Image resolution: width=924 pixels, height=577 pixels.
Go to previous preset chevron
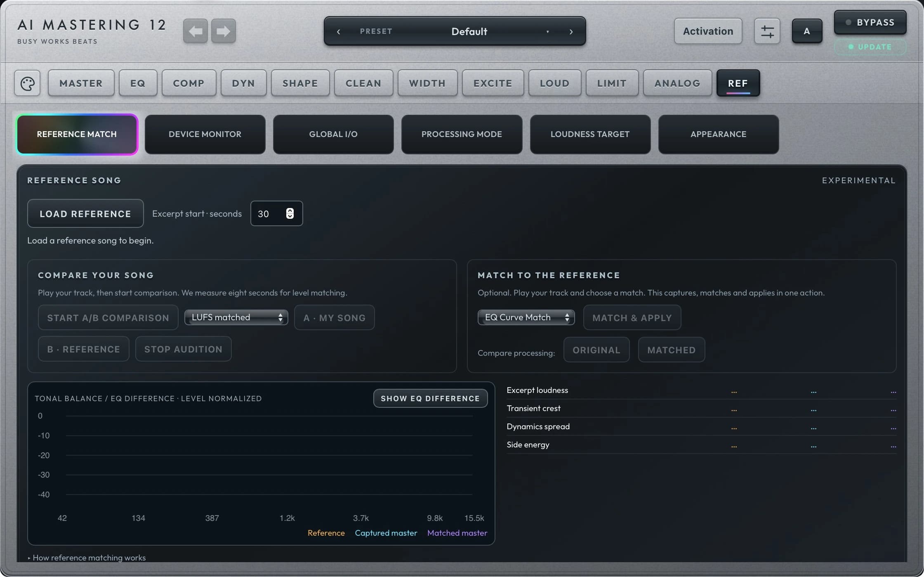(338, 31)
